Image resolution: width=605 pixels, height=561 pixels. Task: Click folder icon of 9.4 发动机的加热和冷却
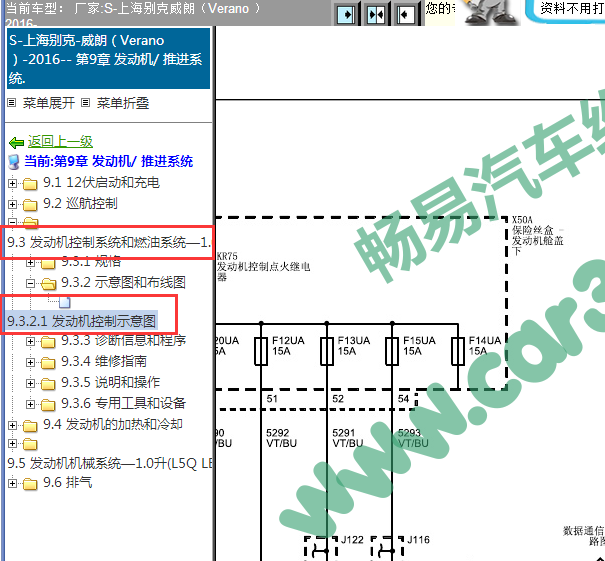30,426
